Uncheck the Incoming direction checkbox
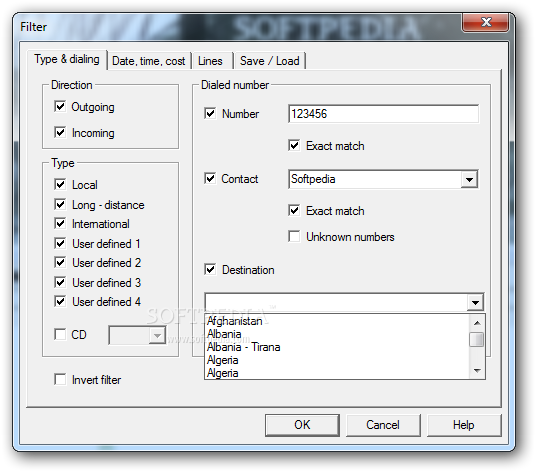Image resolution: width=536 pixels, height=472 pixels. click(60, 132)
